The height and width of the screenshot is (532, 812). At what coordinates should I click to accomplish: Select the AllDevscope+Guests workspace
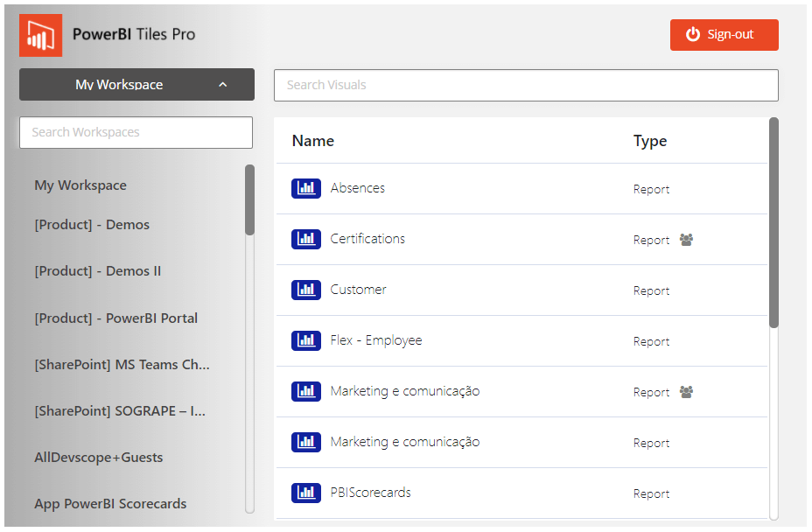click(97, 457)
